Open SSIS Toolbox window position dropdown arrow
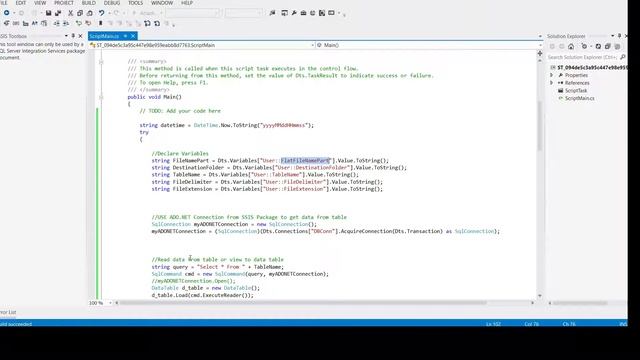Screen dimensions: 640x360 66,36
